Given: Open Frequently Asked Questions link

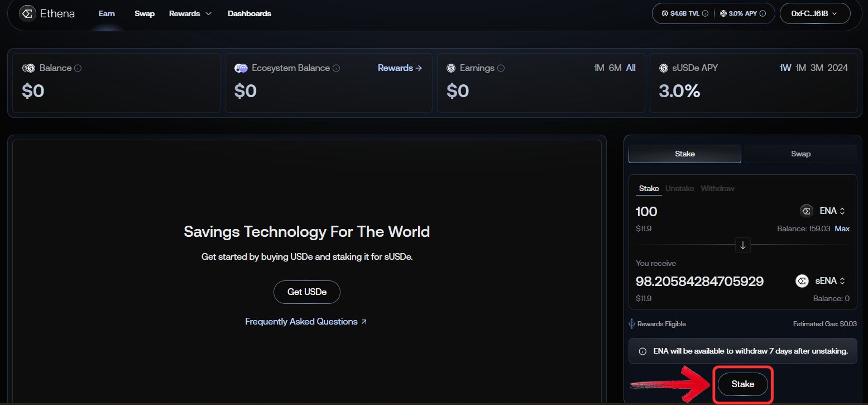Looking at the screenshot, I should pyautogui.click(x=306, y=322).
